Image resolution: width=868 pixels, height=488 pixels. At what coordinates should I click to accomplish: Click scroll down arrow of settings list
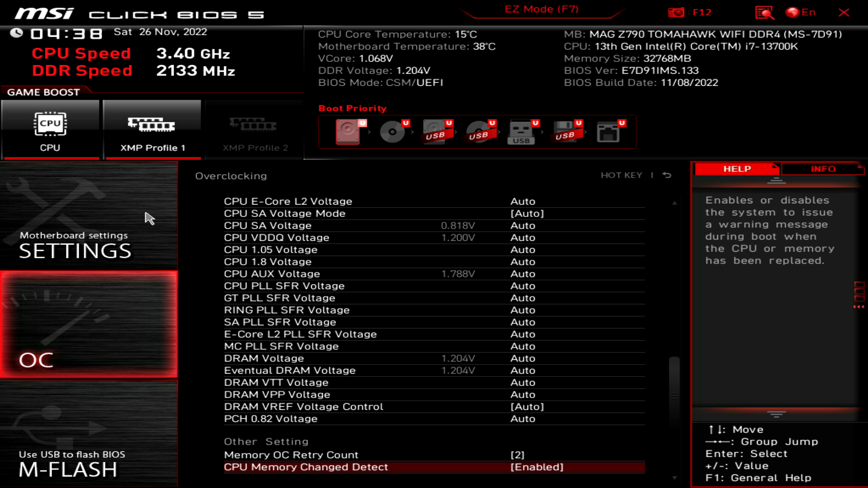click(675, 478)
